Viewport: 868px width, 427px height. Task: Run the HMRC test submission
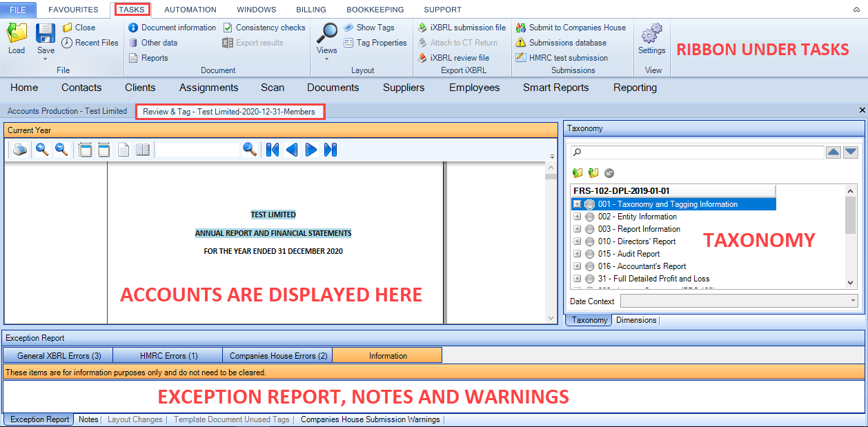click(x=562, y=58)
